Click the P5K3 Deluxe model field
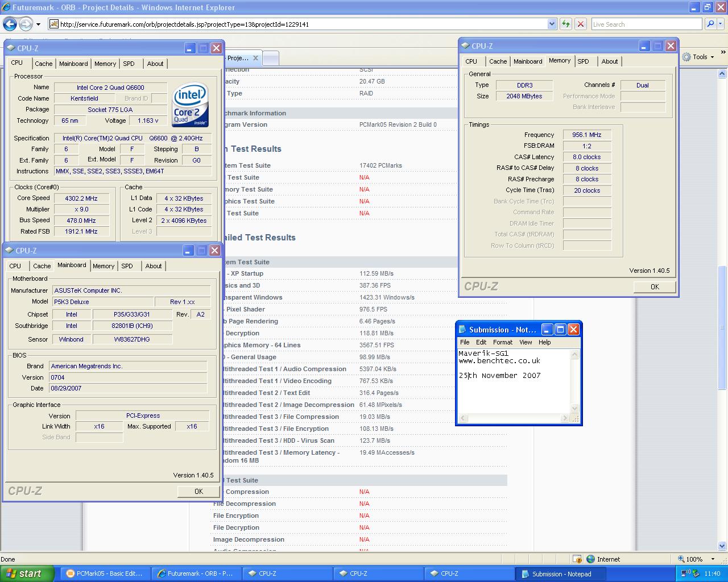The height and width of the screenshot is (582, 728). (x=103, y=302)
